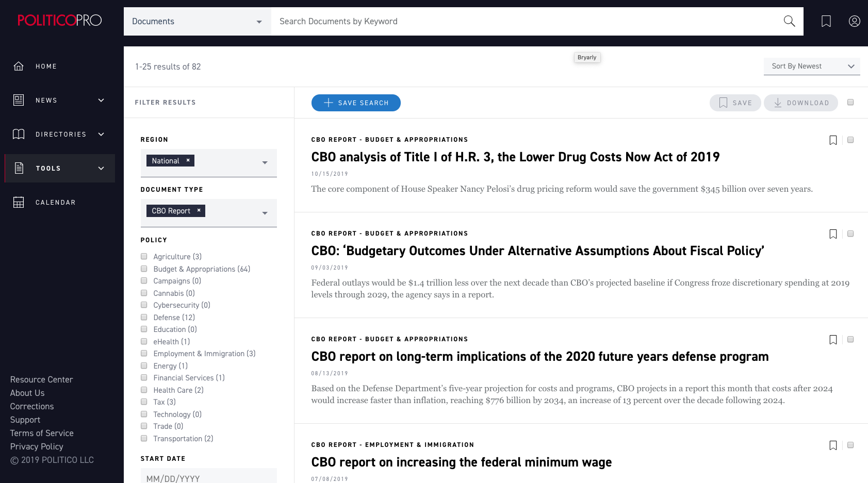Screen dimensions: 868x483
Task: Open Directories in sidebar
Action: pyautogui.click(x=61, y=134)
